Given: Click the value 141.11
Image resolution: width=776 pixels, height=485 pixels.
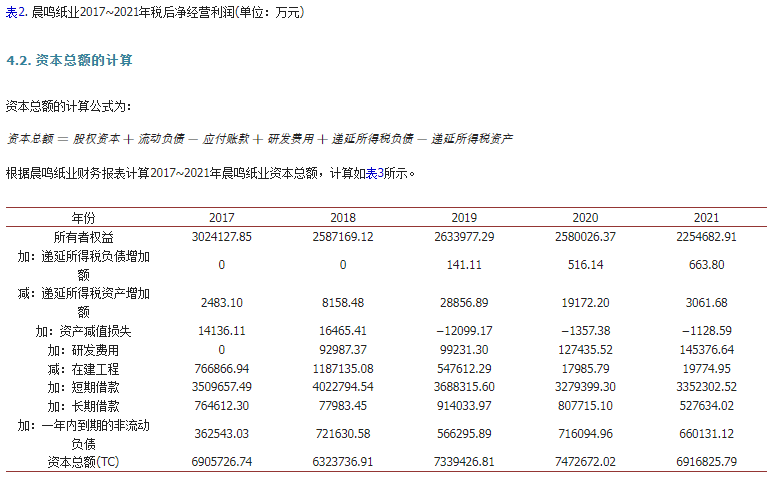Looking at the screenshot, I should (464, 265).
